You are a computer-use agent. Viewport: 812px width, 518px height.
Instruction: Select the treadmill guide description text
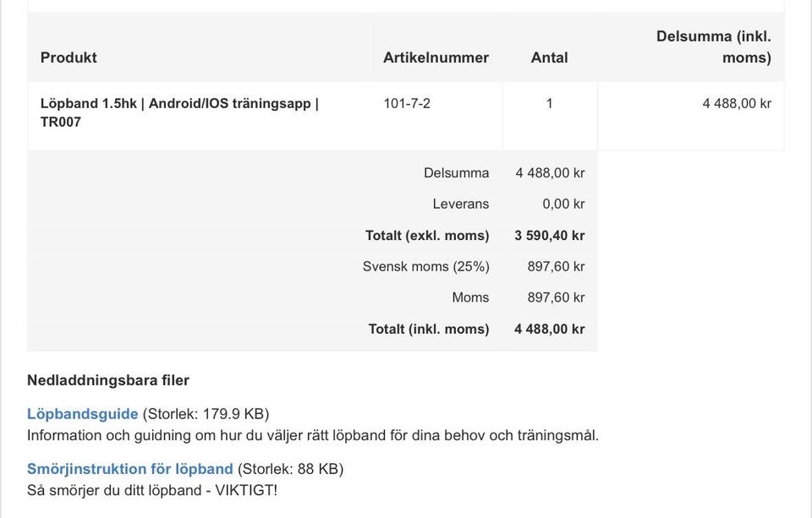coord(313,435)
